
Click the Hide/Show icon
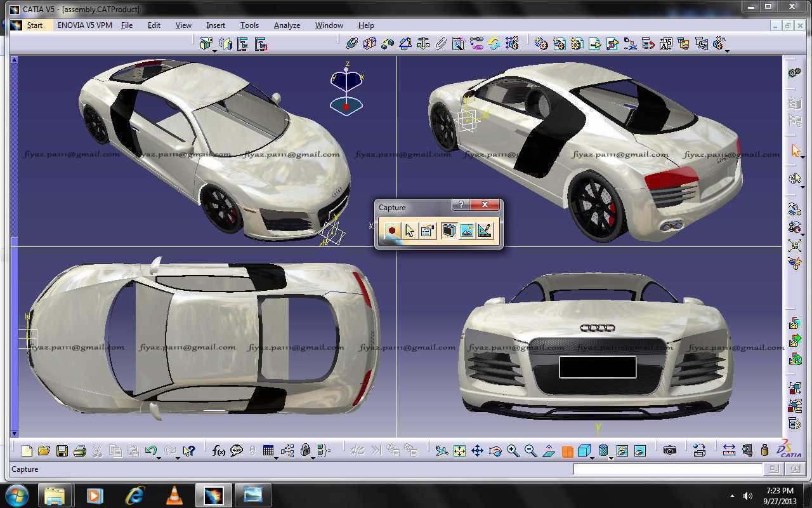click(x=622, y=451)
